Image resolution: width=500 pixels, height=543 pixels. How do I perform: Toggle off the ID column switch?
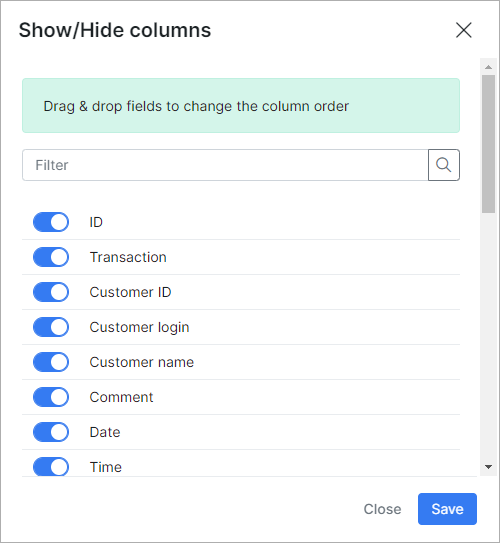pos(51,222)
